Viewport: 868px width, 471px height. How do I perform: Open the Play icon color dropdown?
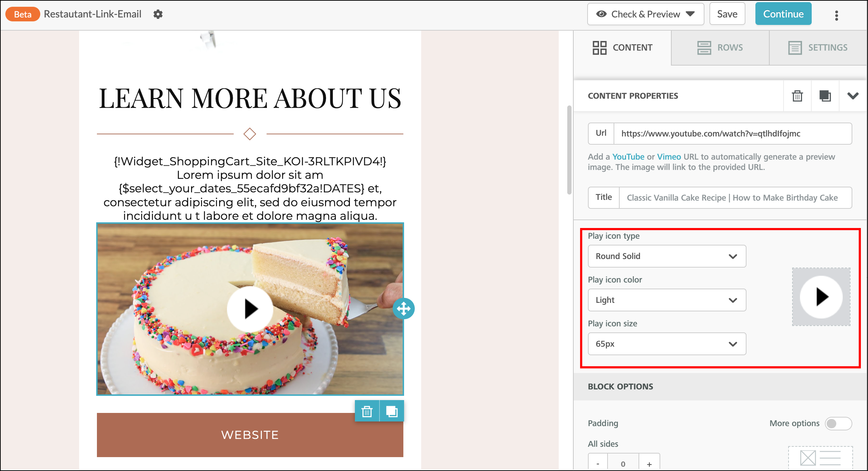pyautogui.click(x=667, y=300)
